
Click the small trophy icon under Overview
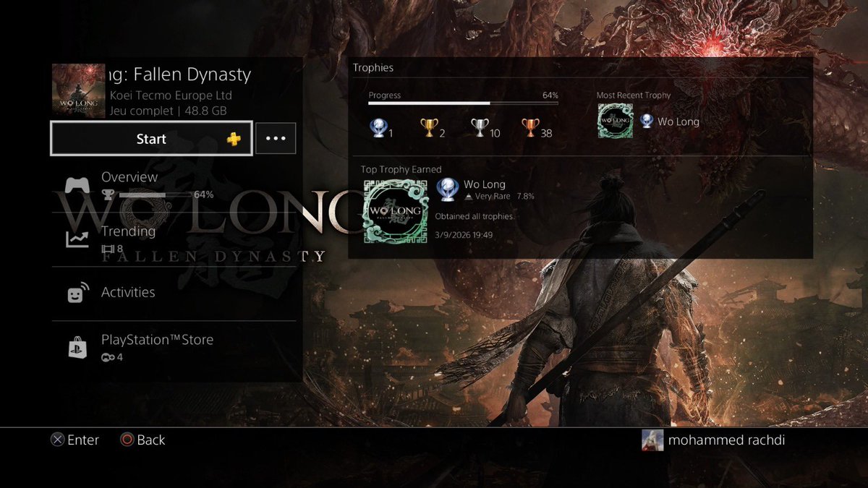[108, 195]
